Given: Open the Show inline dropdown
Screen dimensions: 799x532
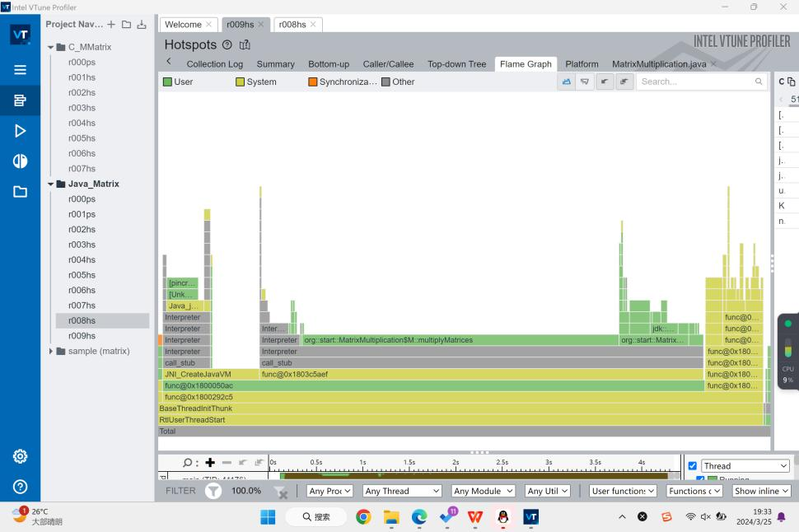Looking at the screenshot, I should pyautogui.click(x=761, y=491).
